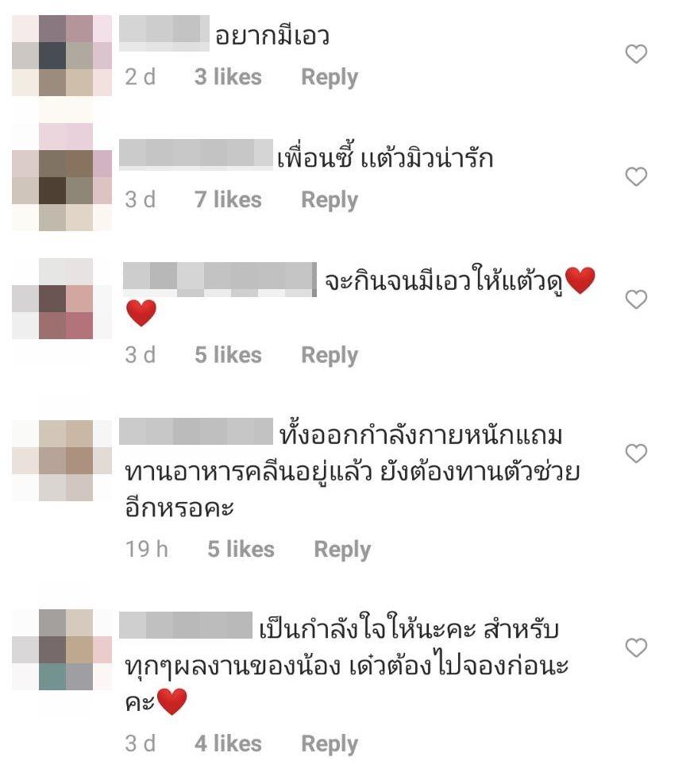Like the 'จะกินจนมีเอวให้แต้วดู' comment heart
Image resolution: width=690 pixels, height=784 pixels.
click(636, 299)
